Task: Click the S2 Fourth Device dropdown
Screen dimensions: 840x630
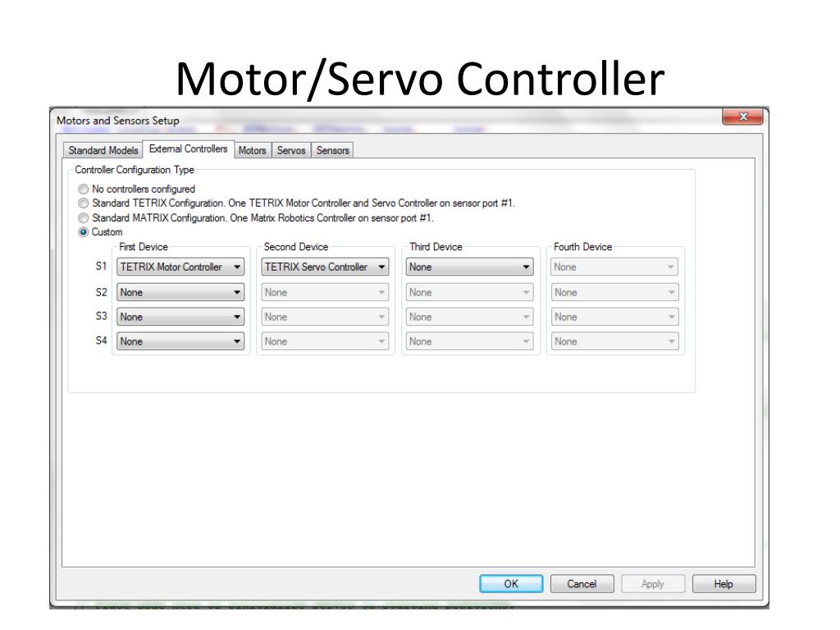Action: [x=614, y=293]
